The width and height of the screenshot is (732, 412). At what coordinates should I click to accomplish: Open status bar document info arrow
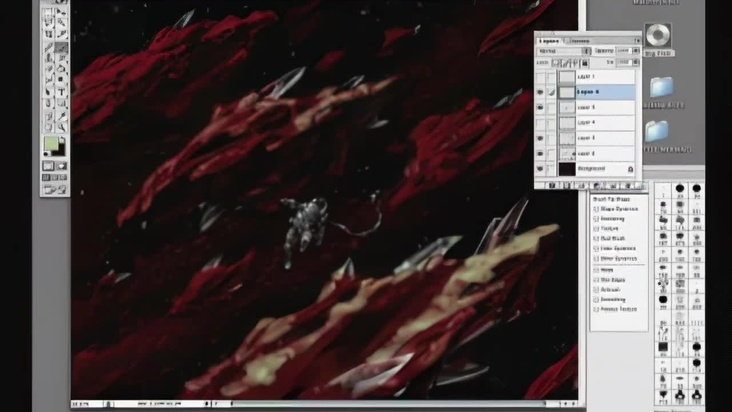point(207,404)
